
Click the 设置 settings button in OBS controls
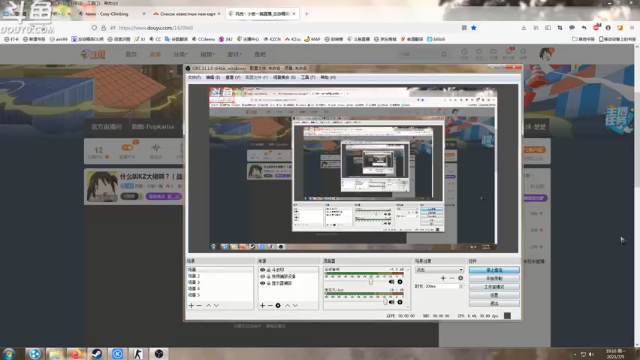coord(494,295)
